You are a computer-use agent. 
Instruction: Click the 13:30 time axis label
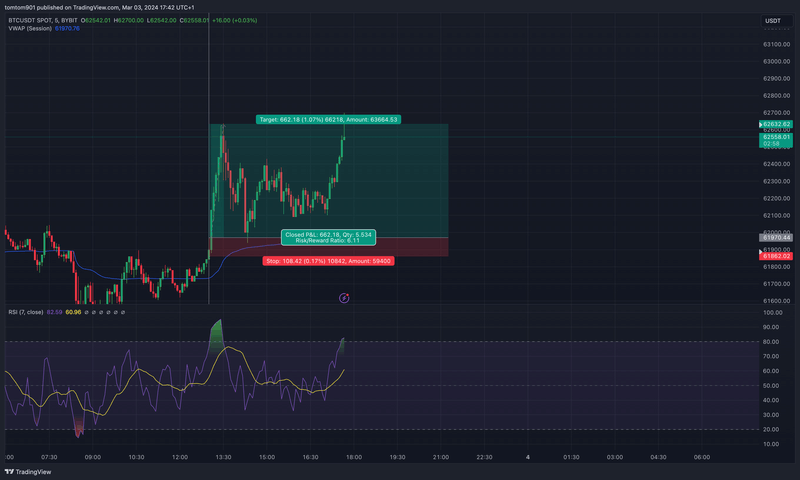(223, 457)
